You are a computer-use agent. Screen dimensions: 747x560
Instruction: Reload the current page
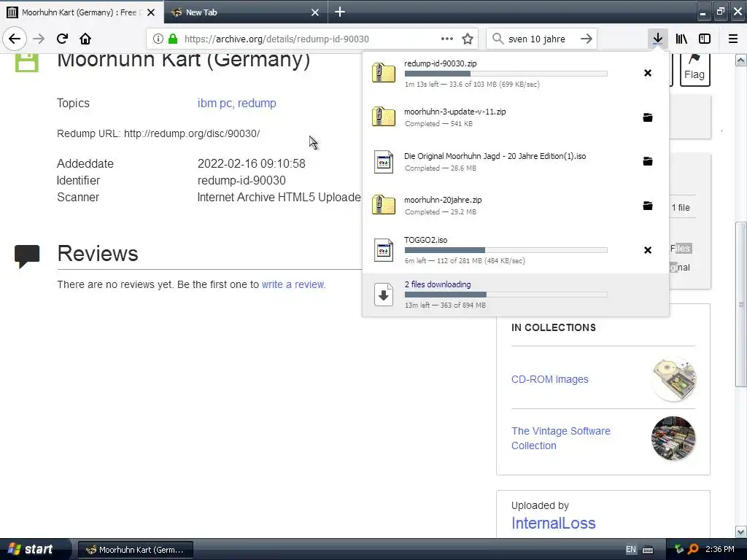point(62,39)
